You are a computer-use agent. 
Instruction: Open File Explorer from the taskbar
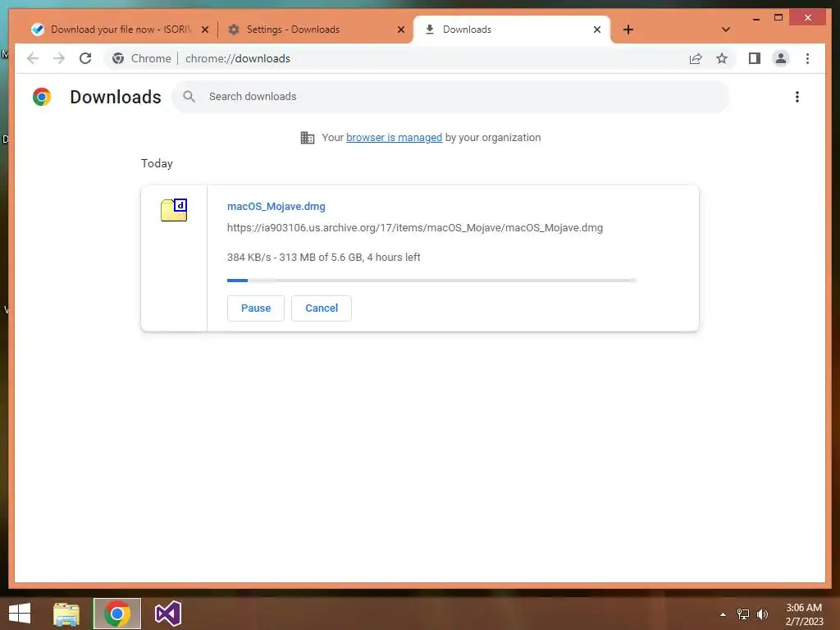pyautogui.click(x=66, y=614)
